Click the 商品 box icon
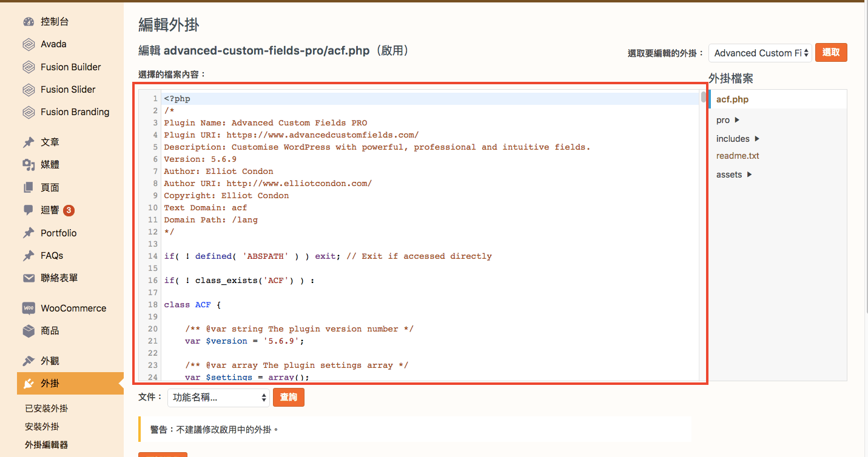The image size is (868, 457). coord(29,331)
